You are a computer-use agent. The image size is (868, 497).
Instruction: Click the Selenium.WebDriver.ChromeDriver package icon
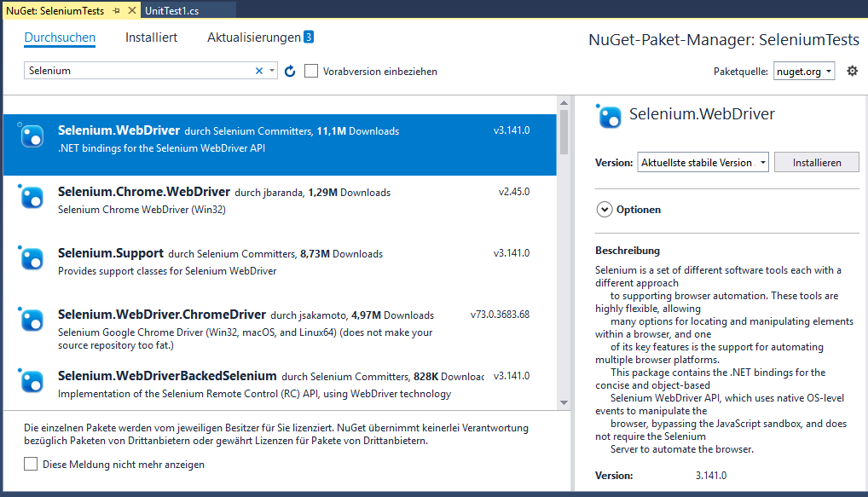[31, 320]
